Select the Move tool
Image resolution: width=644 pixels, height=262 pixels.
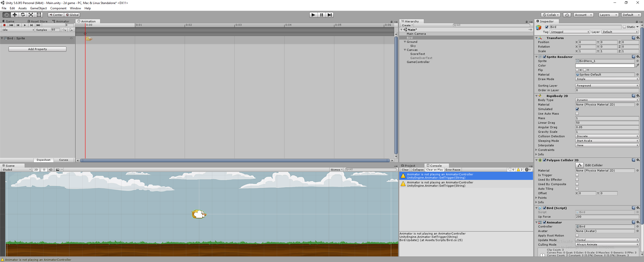pyautogui.click(x=15, y=15)
